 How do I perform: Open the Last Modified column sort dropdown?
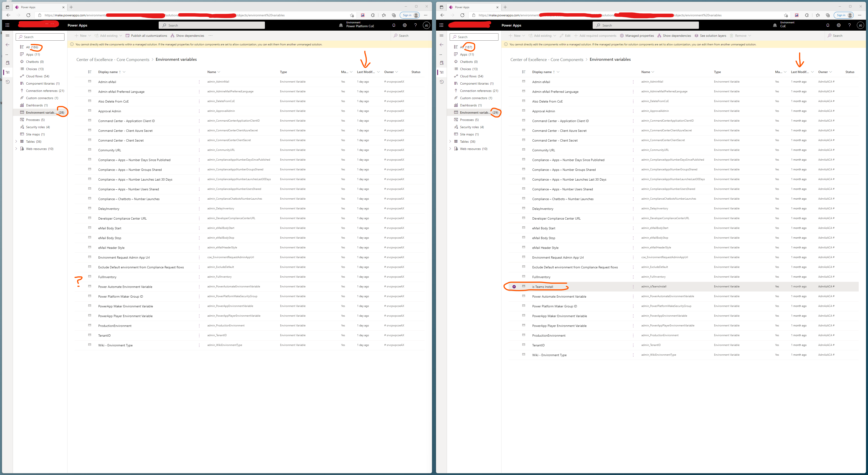[x=378, y=72]
